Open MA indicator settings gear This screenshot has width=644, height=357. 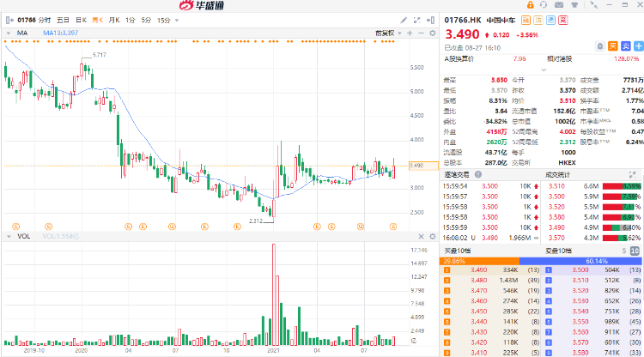tap(433, 33)
